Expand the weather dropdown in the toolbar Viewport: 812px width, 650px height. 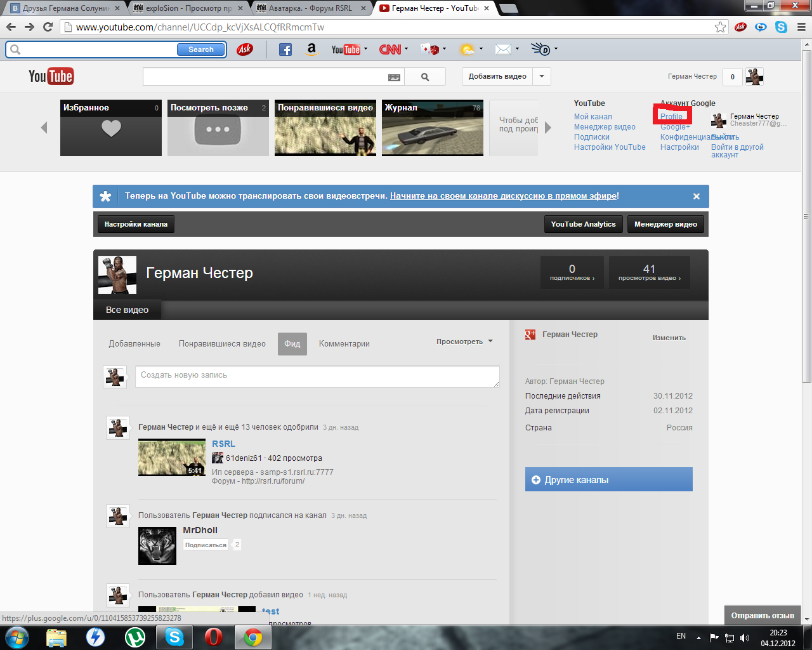481,49
